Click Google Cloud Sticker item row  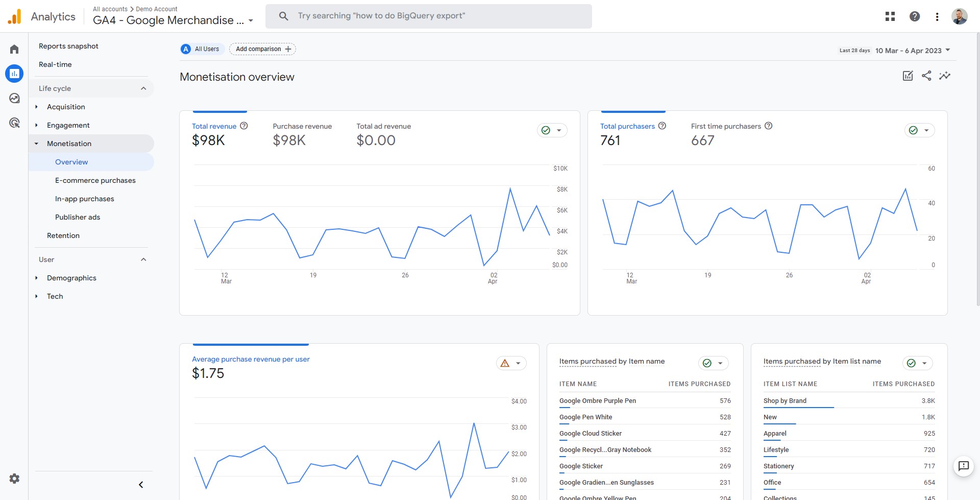645,434
